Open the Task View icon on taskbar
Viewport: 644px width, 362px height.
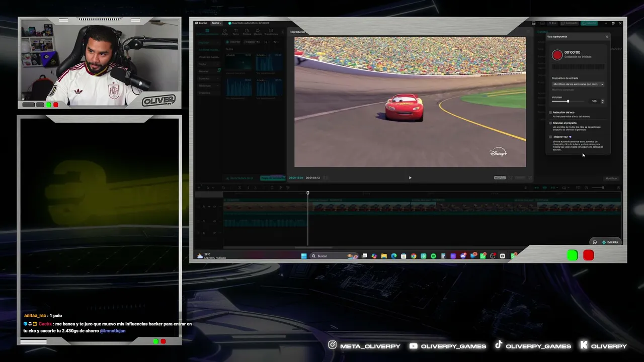point(364,256)
